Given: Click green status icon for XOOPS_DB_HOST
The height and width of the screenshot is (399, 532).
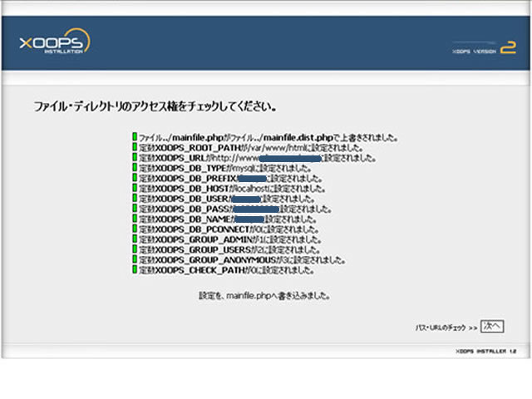Looking at the screenshot, I should point(134,187).
